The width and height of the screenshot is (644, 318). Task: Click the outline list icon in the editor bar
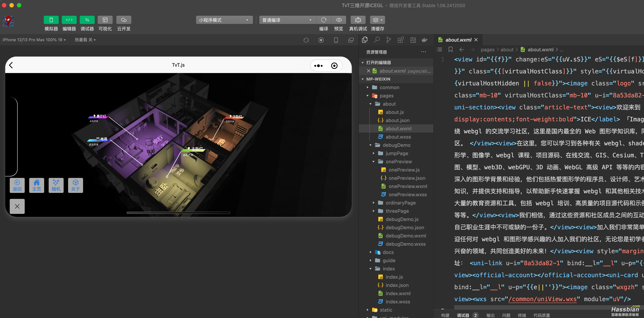[x=439, y=50]
